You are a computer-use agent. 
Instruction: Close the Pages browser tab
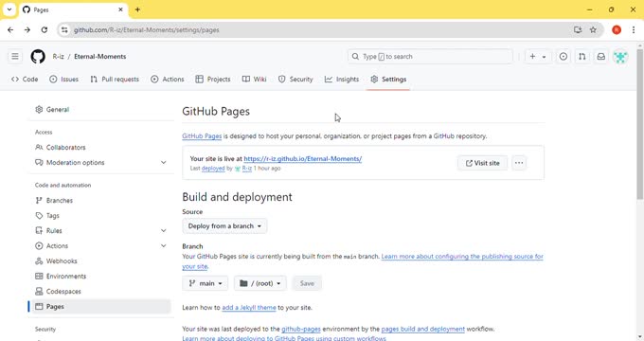(121, 9)
